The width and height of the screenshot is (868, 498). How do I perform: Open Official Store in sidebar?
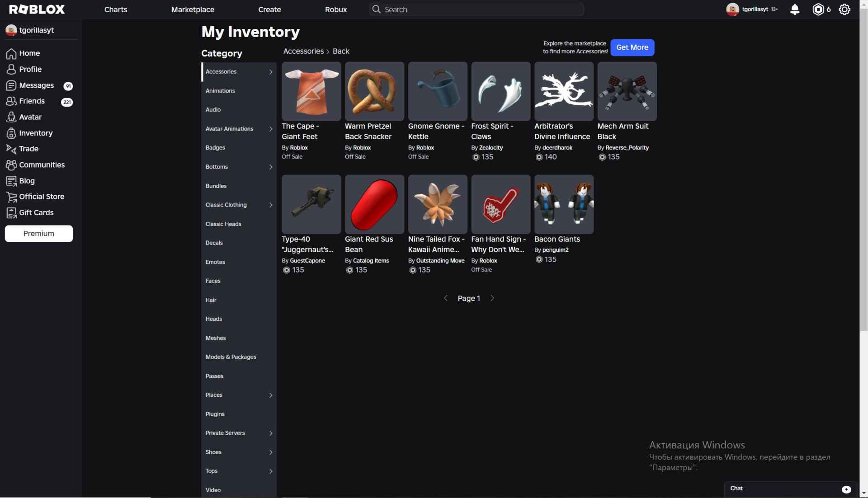pos(42,197)
